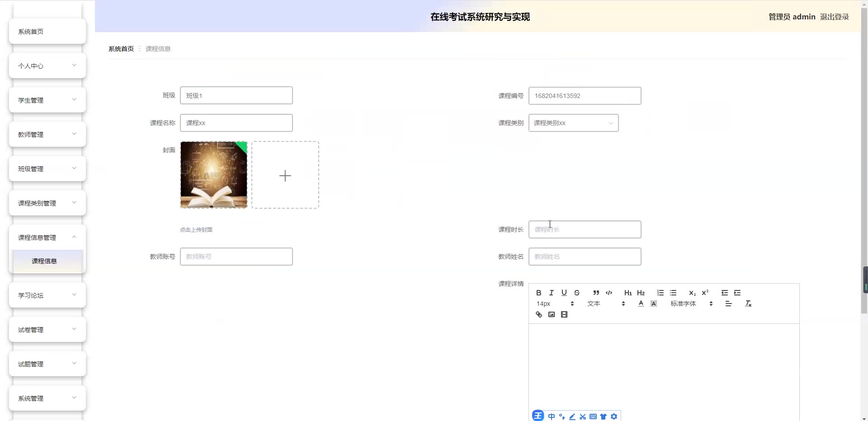This screenshot has height=421, width=868.
Task: Insert a hyperlink in the editor
Action: 538,314
